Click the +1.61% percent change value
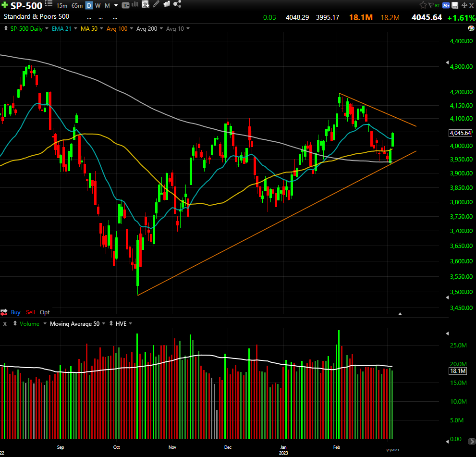The height and width of the screenshot is (457, 476). click(461, 18)
